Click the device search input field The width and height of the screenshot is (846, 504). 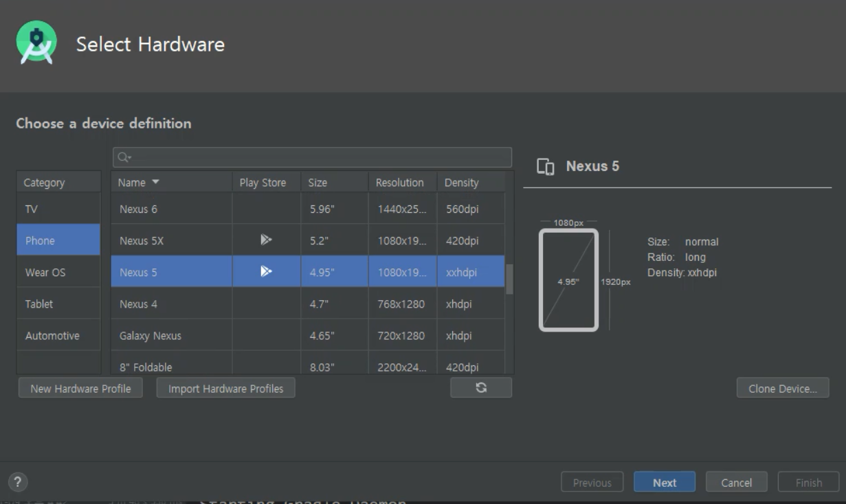pyautogui.click(x=312, y=157)
